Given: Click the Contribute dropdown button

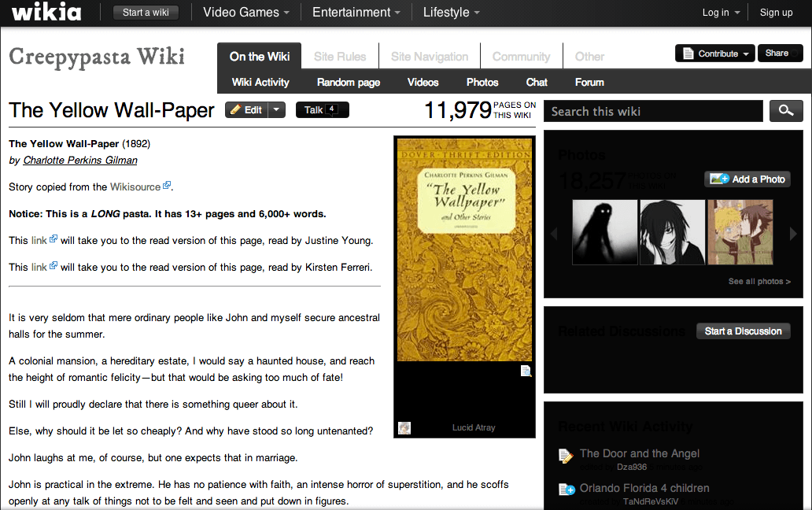Looking at the screenshot, I should [x=715, y=54].
